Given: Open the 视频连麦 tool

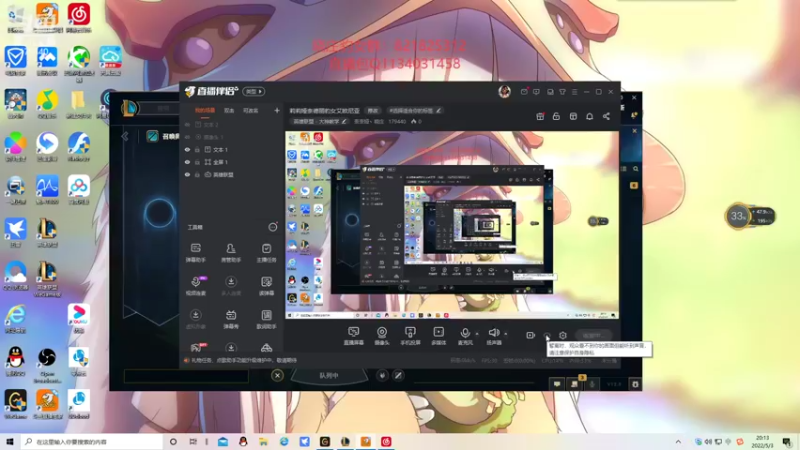Looking at the screenshot, I should pos(195,286).
